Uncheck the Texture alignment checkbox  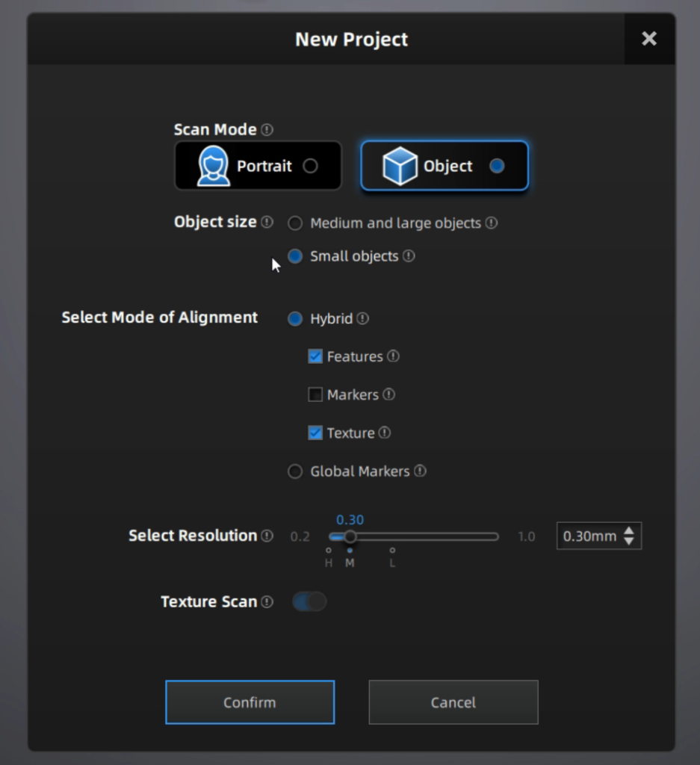(315, 433)
